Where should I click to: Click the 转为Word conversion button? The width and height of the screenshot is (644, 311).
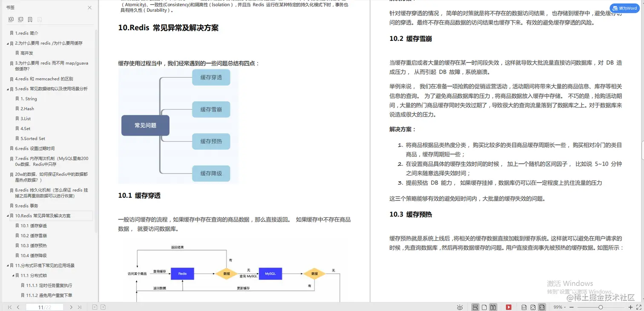point(624,8)
